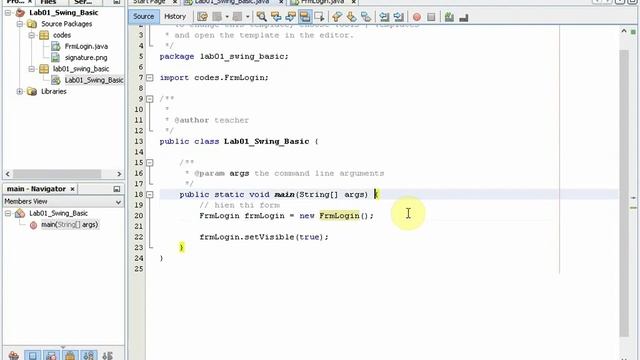Image resolution: width=640 pixels, height=360 pixels.
Task: Select the Libraries folder
Action: click(53, 91)
